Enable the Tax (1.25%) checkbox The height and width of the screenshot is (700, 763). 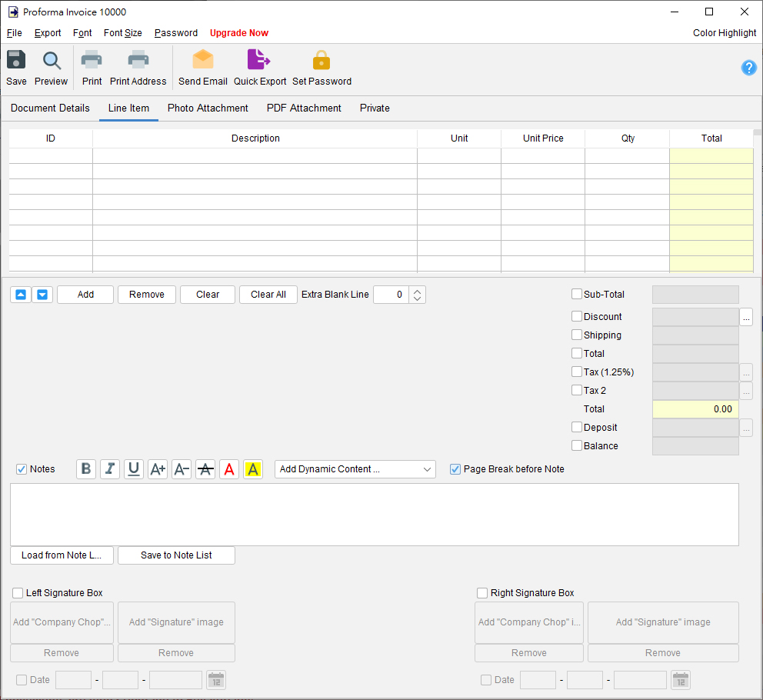click(577, 372)
